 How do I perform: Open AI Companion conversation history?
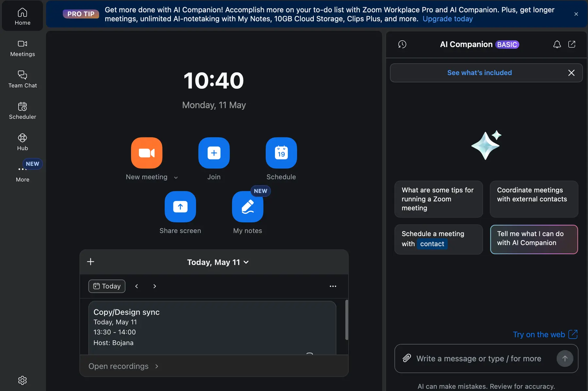pyautogui.click(x=402, y=44)
